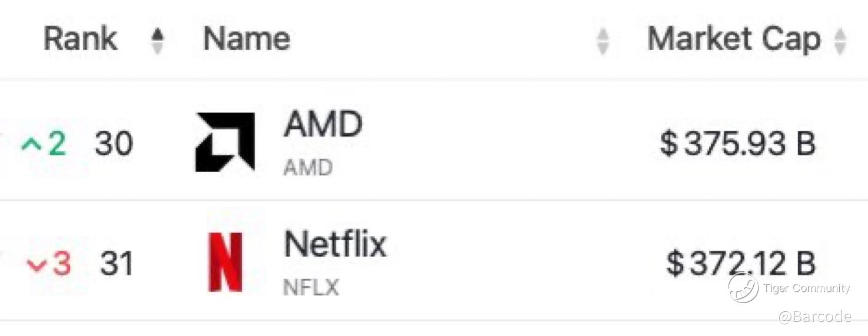
Task: Select the Rank column header
Action: pyautogui.click(x=80, y=39)
